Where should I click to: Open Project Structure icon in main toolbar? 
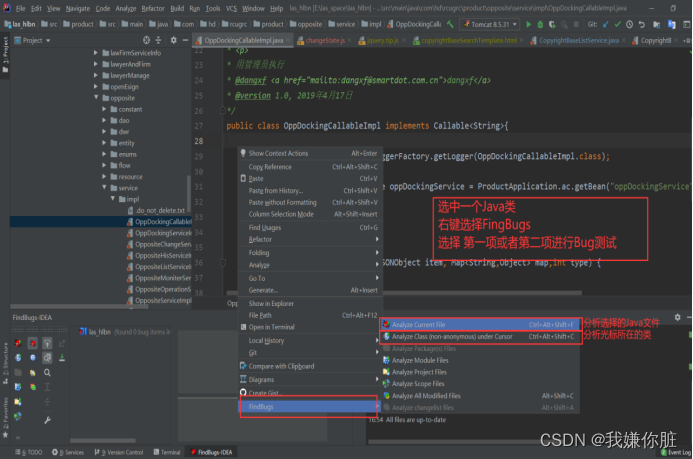pos(657,24)
